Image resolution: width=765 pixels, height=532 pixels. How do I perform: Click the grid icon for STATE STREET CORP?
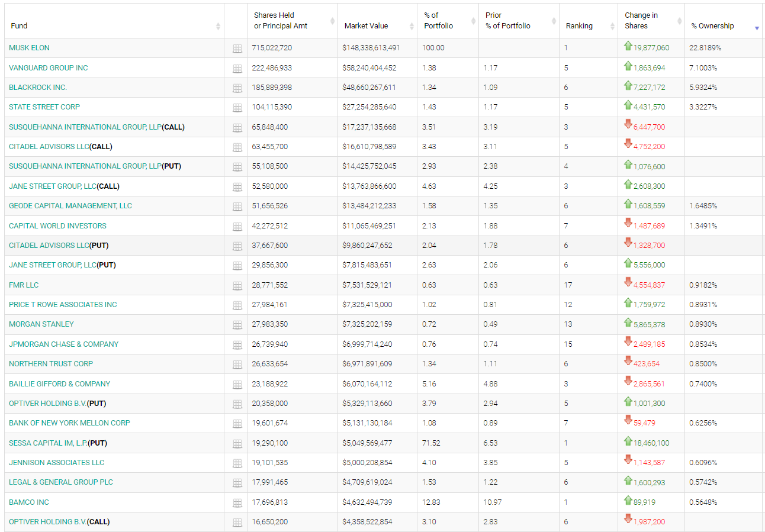237,108
